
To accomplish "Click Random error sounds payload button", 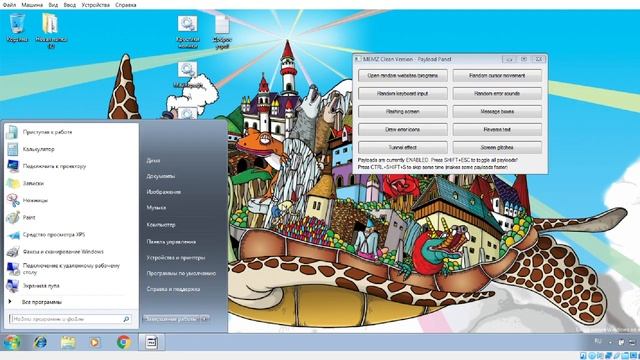I will (497, 93).
